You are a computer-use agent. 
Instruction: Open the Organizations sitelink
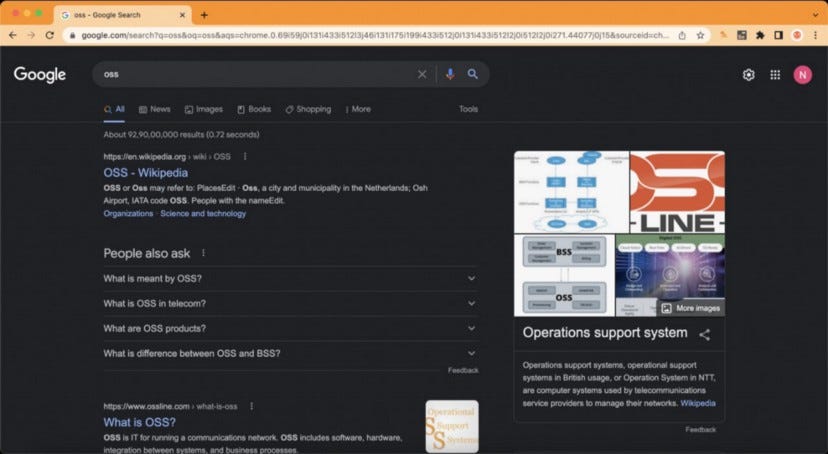coord(128,213)
